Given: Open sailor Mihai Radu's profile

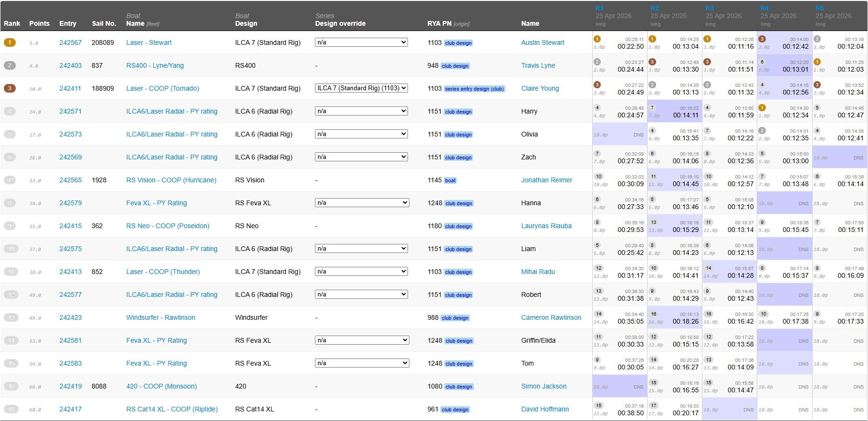Looking at the screenshot, I should (538, 272).
